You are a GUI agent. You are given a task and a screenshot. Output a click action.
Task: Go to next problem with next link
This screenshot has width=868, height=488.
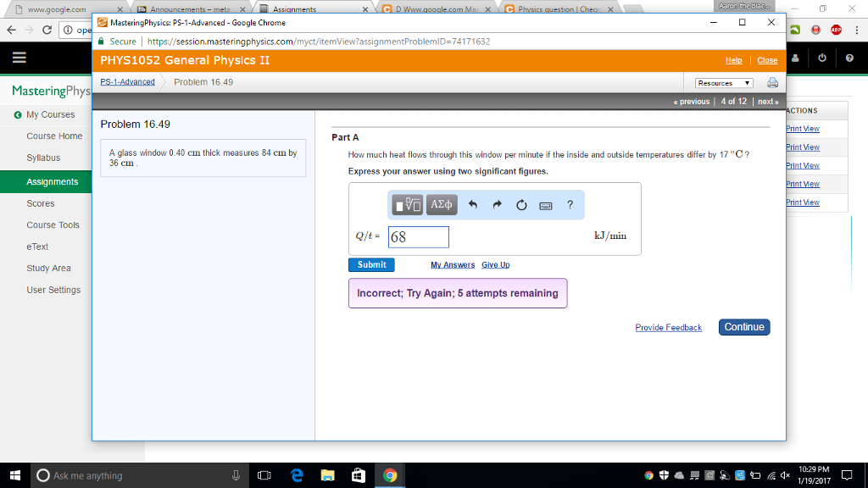(x=765, y=100)
